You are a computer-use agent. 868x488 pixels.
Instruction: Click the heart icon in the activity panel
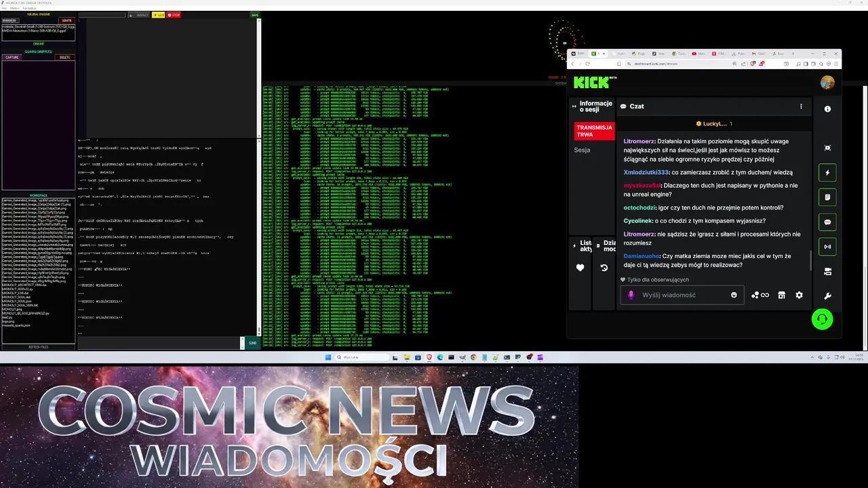(580, 268)
